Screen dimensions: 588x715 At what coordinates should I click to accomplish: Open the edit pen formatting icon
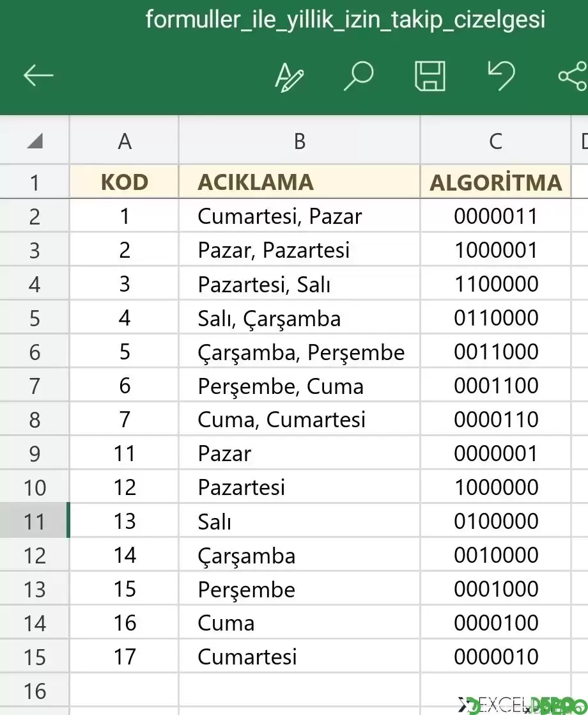(x=289, y=77)
